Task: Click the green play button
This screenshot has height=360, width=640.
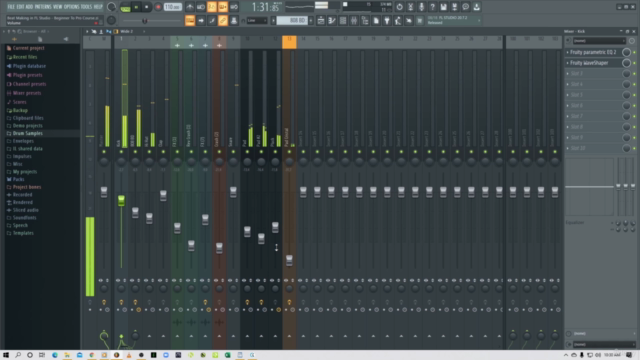Action: click(136, 7)
